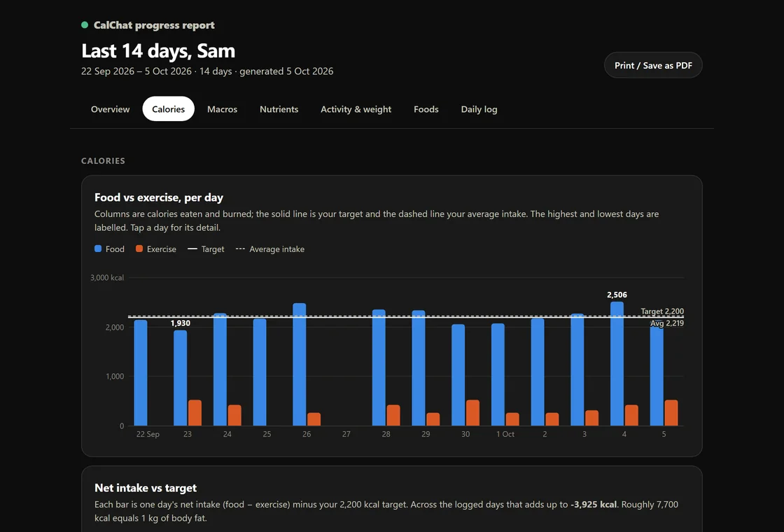Go to Activity & weight tab
Screen dimensions: 784x532
pos(356,109)
